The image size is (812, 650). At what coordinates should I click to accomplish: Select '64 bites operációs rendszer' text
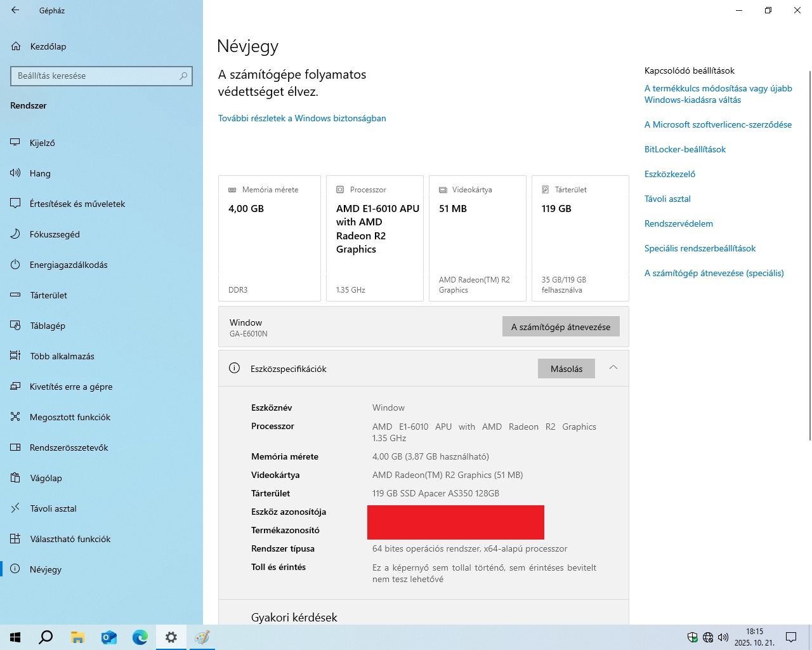426,548
